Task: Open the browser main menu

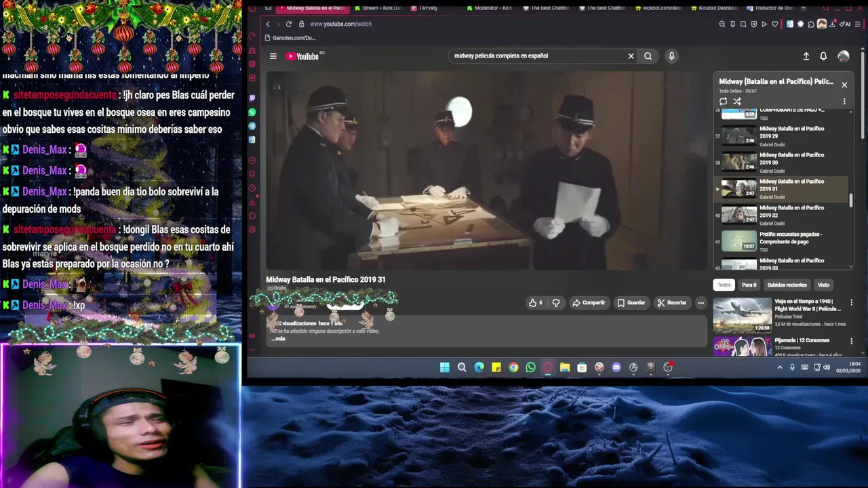Action: point(858,24)
